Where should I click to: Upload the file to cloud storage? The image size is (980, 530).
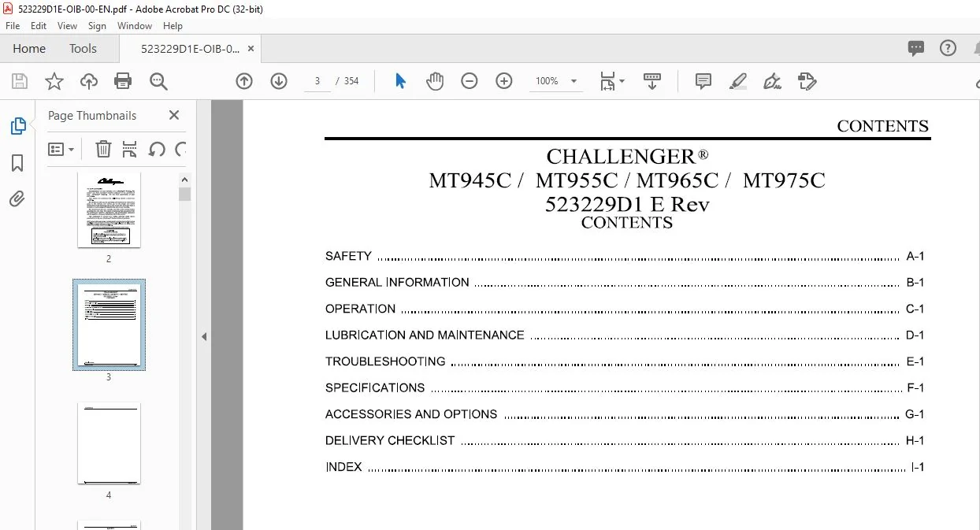pyautogui.click(x=88, y=81)
